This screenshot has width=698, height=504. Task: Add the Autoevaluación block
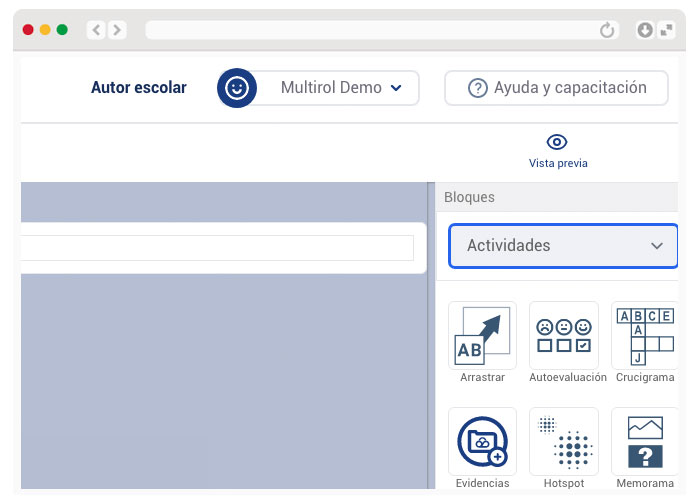point(564,336)
